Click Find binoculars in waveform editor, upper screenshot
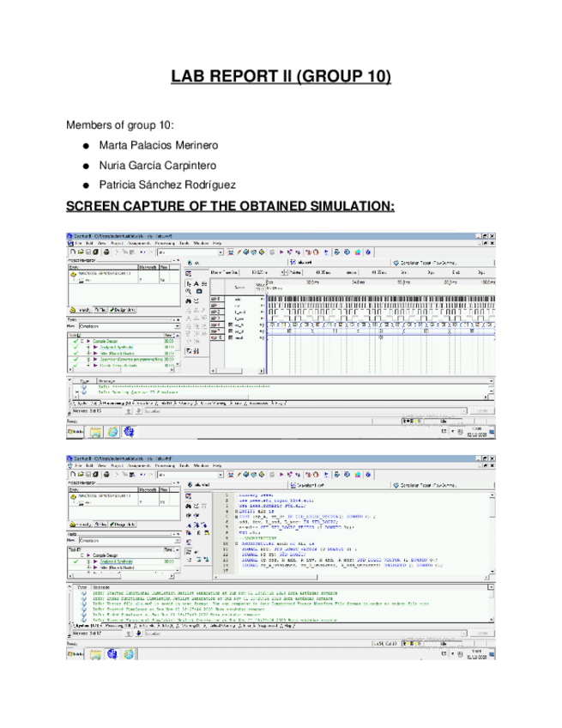 tap(189, 300)
